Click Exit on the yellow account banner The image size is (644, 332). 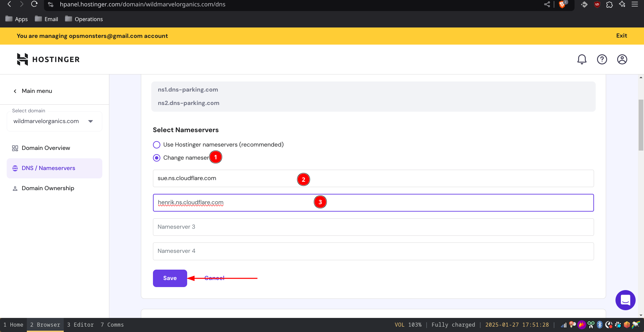(621, 36)
